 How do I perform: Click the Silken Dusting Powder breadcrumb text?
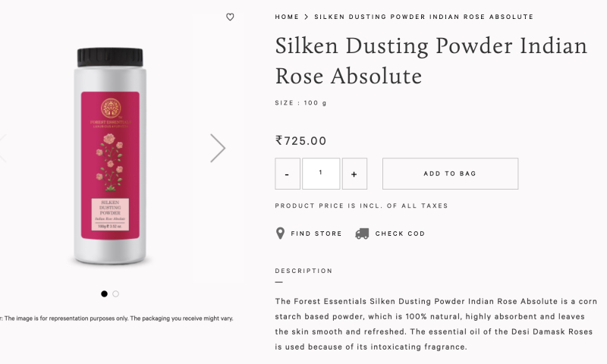[423, 17]
